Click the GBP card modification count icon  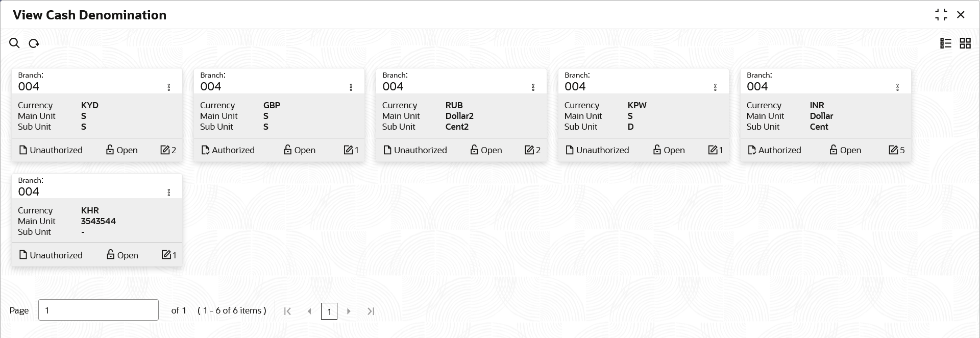[348, 150]
